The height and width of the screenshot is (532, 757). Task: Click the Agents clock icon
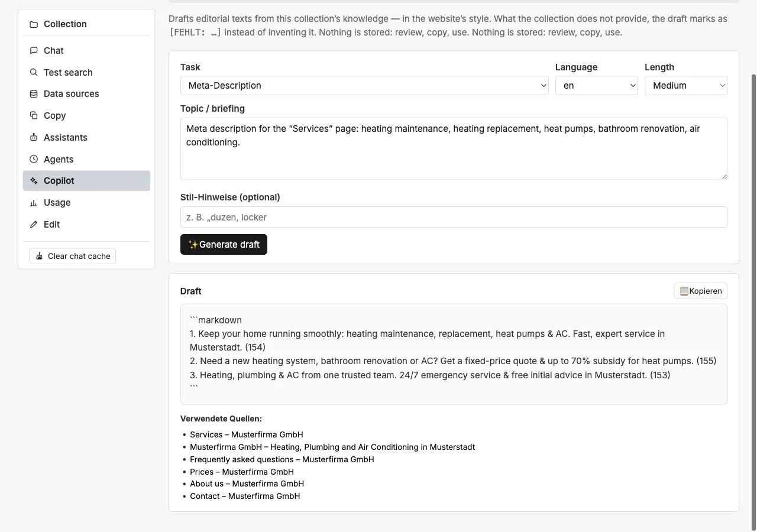click(34, 160)
